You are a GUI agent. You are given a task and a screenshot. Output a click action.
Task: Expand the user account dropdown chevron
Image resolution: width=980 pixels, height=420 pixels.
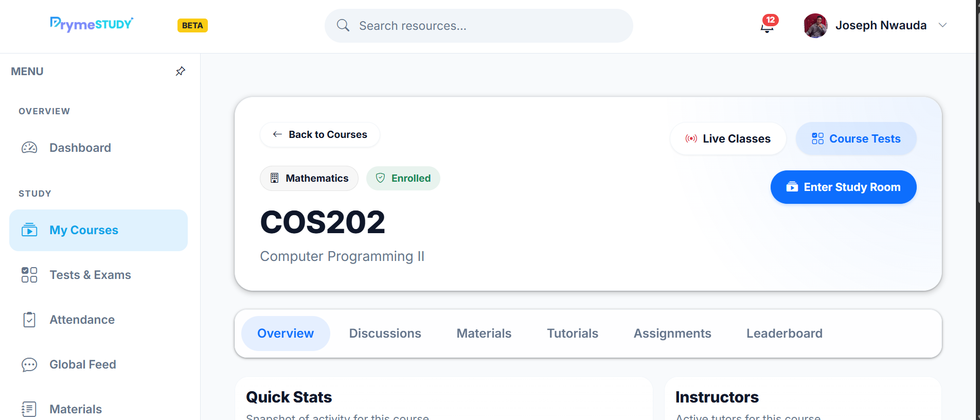[x=942, y=25]
